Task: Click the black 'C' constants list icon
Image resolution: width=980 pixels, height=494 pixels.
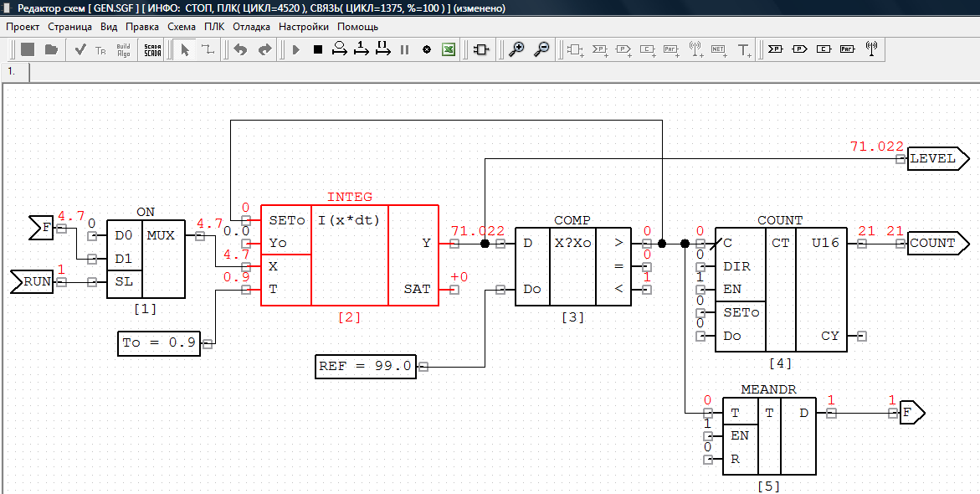Action: [824, 49]
